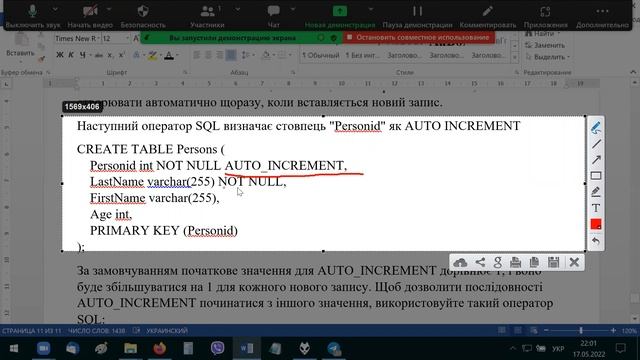
Task: Center text in Word ribbon
Action: click(208, 55)
